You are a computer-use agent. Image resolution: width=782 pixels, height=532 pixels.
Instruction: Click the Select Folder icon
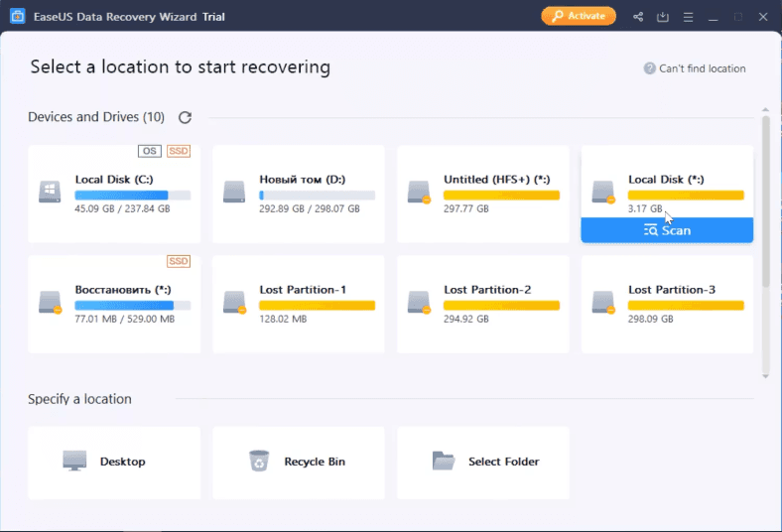pos(444,462)
